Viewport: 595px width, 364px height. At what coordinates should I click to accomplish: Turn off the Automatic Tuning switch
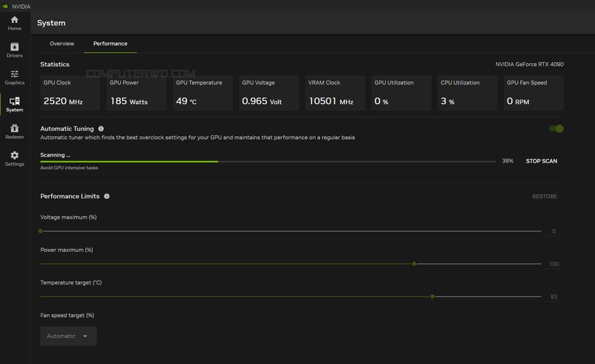(556, 128)
